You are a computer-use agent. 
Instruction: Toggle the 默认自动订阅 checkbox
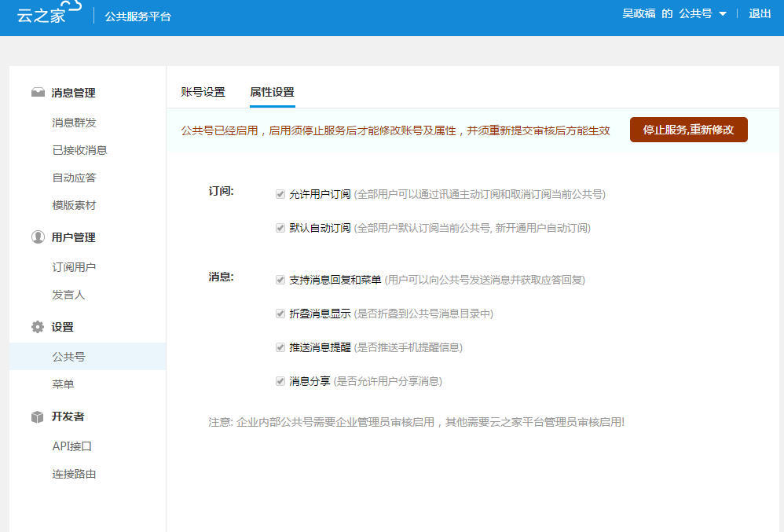pos(280,229)
